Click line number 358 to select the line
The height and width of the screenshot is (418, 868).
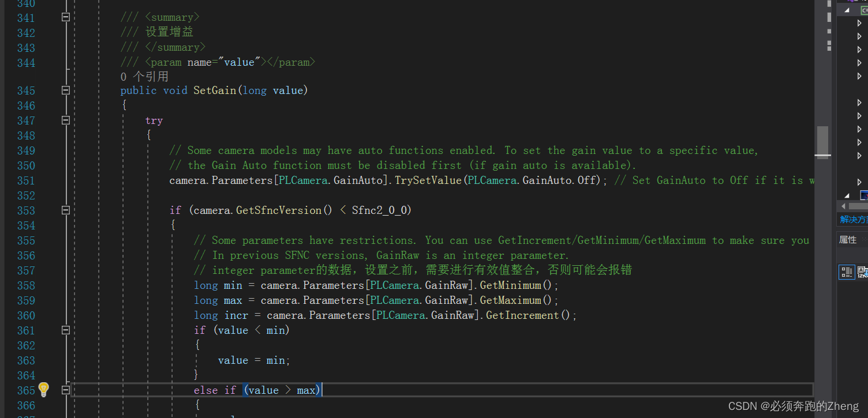(x=26, y=285)
